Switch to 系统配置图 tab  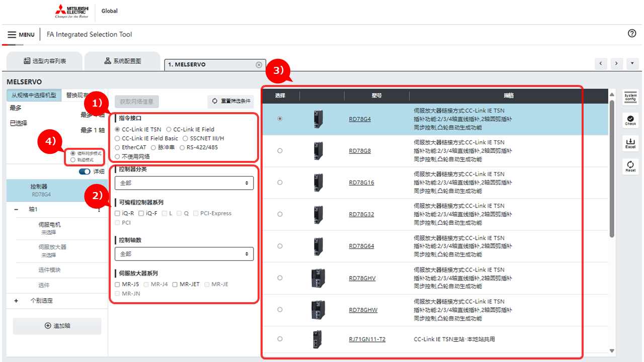(x=122, y=61)
